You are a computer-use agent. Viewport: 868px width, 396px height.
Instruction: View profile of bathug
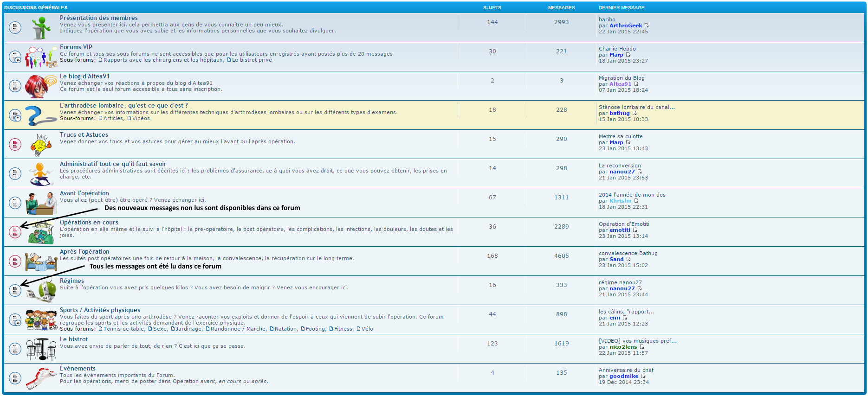(x=620, y=113)
